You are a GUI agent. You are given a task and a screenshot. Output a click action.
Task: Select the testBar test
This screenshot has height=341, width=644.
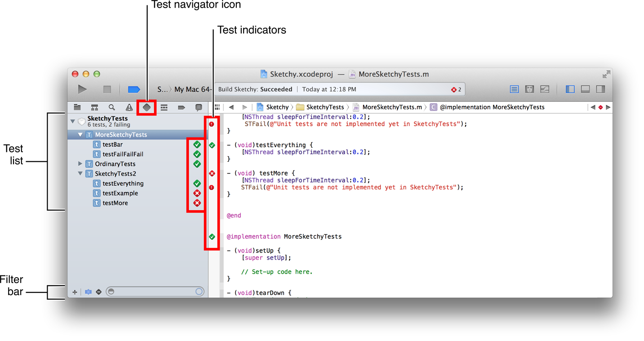pos(138,145)
